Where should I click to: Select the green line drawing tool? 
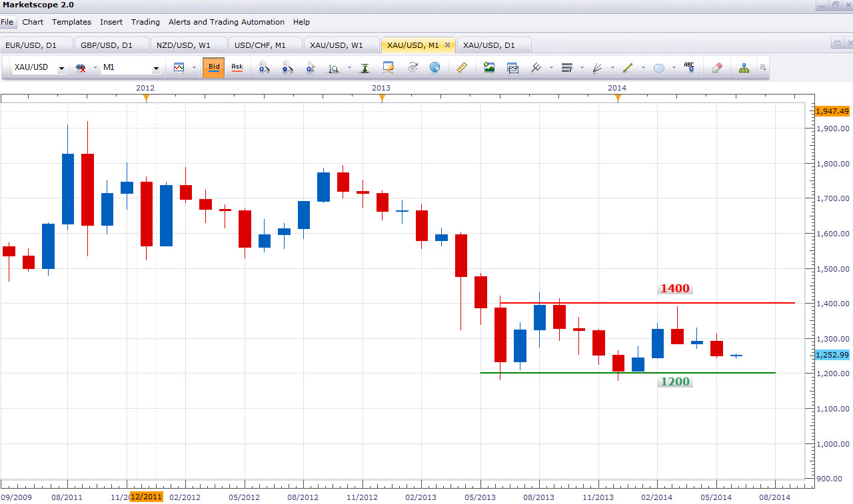point(628,68)
